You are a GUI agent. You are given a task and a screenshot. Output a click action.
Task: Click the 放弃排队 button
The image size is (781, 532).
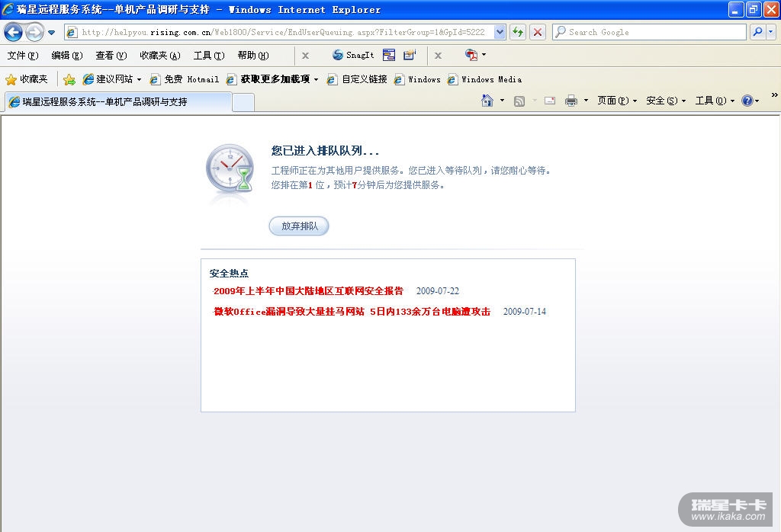299,226
